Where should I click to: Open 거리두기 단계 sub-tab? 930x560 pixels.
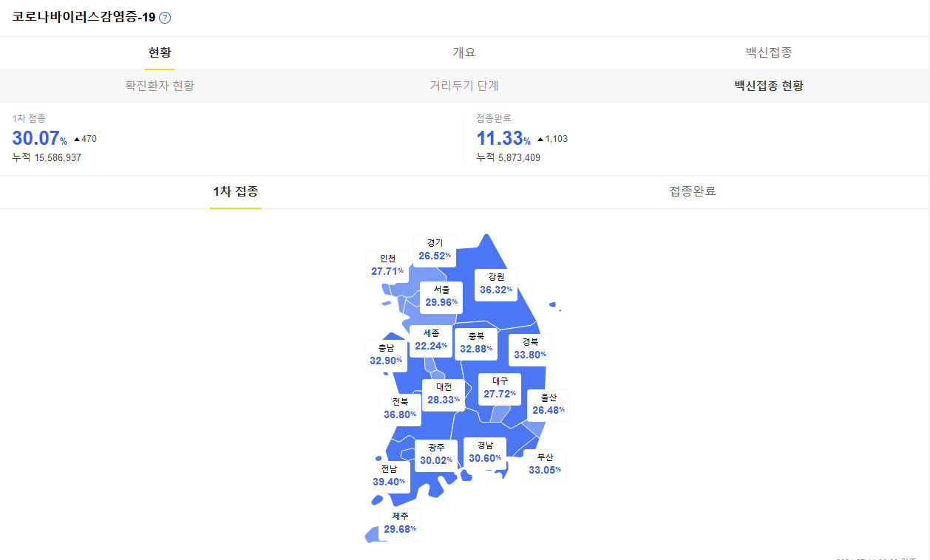click(x=464, y=86)
